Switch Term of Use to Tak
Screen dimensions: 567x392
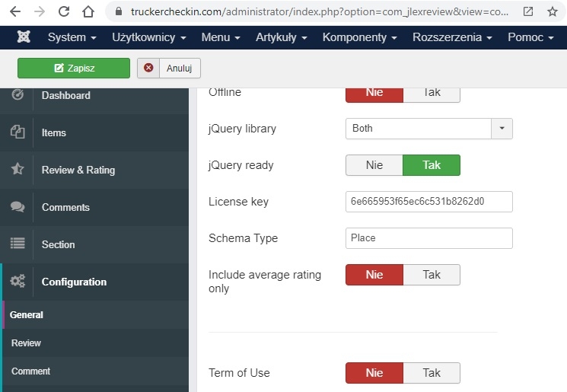pos(432,373)
